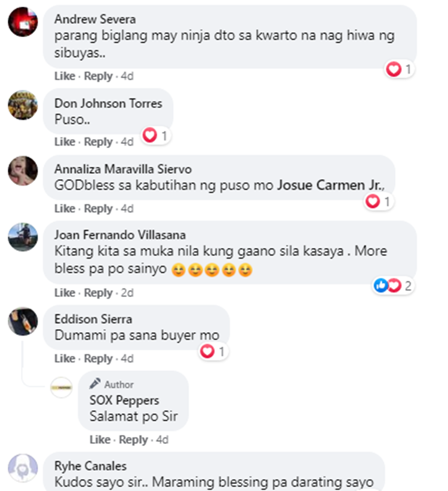Click the Author pencil badge icon
448x491 pixels.
[x=95, y=383]
